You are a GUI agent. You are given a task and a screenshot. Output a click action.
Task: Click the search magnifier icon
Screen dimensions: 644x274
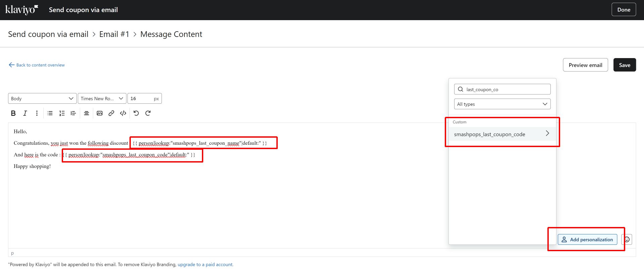pos(461,89)
